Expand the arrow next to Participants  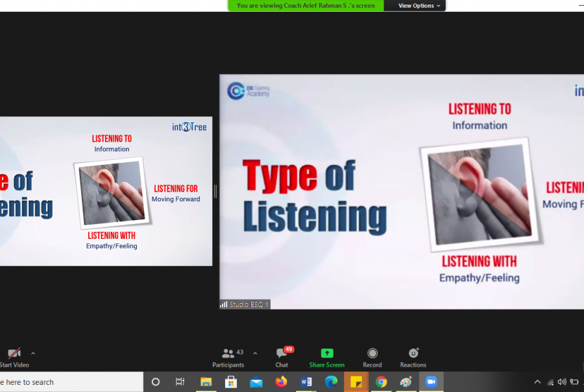click(x=255, y=354)
